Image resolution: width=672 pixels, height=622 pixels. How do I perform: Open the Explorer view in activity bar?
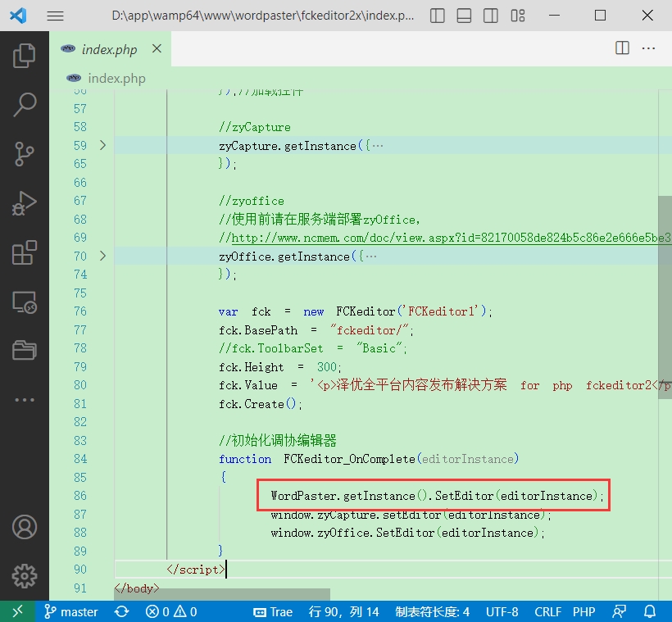point(25,55)
